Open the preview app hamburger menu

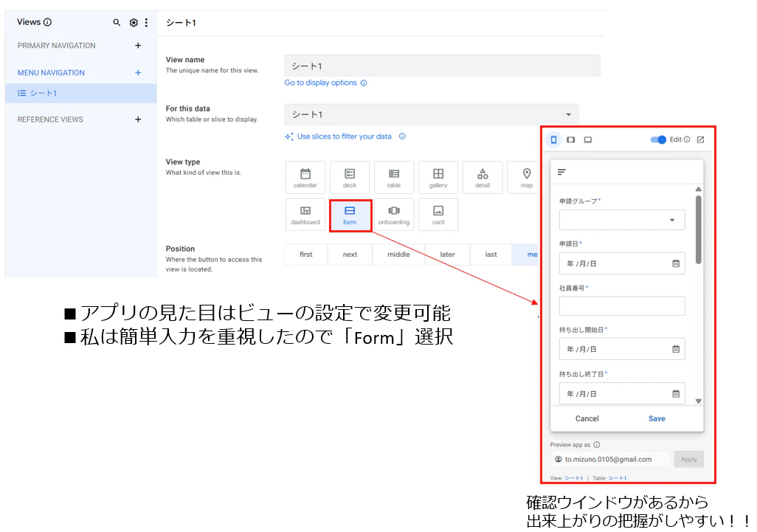point(561,172)
